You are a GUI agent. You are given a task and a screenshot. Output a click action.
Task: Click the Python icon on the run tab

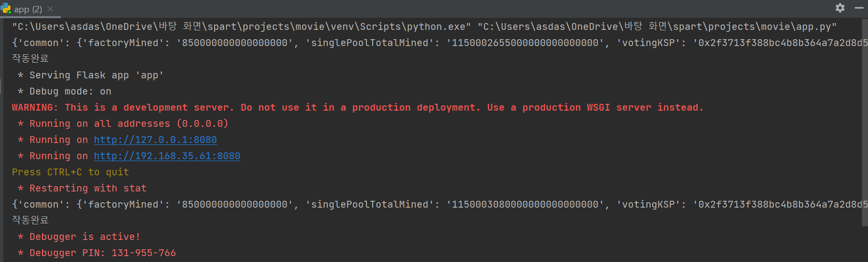coord(5,8)
